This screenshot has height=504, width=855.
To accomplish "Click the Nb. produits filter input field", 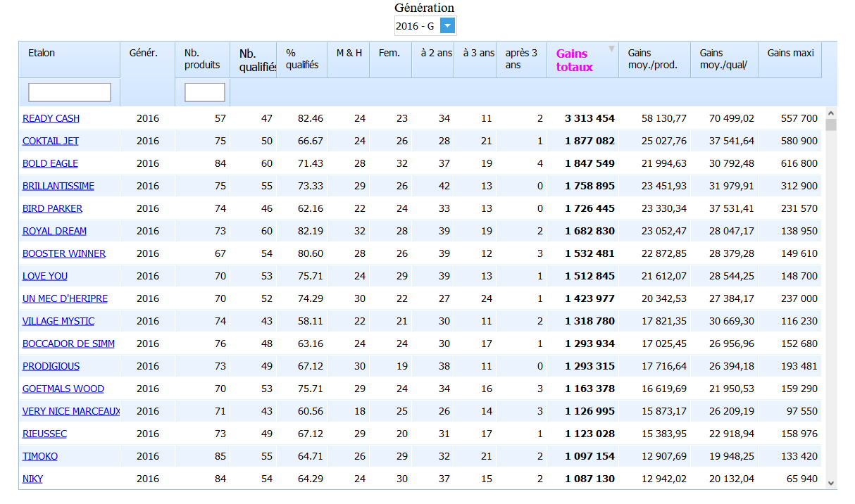I will tap(205, 92).
